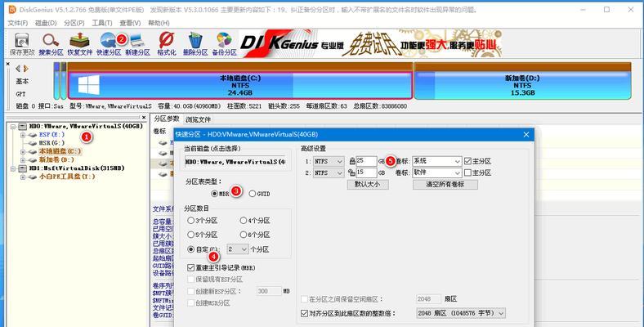
Task: Click the HD0 hard disk icon in tree
Action: point(23,127)
